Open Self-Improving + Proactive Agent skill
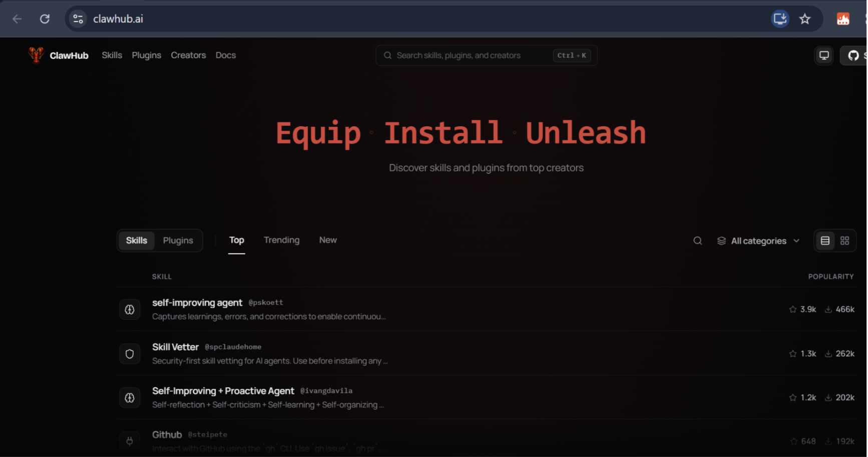Screen dimensions: 868x457 tap(223, 391)
